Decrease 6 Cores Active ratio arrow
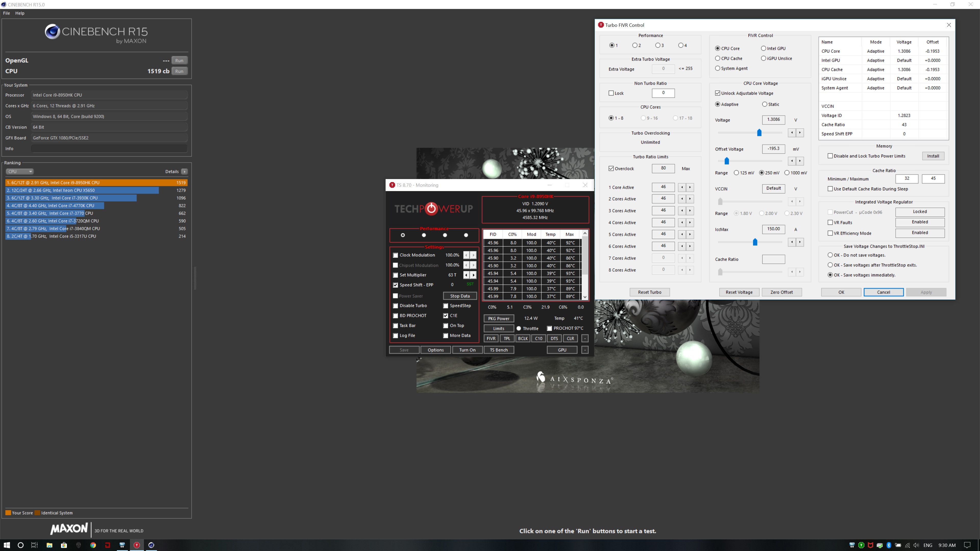The height and width of the screenshot is (551, 980). pos(682,246)
